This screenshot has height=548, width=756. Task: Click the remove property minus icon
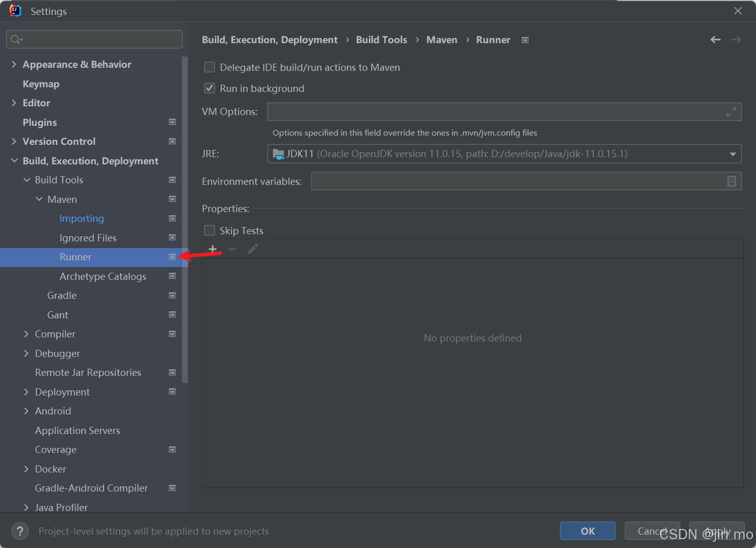(233, 249)
